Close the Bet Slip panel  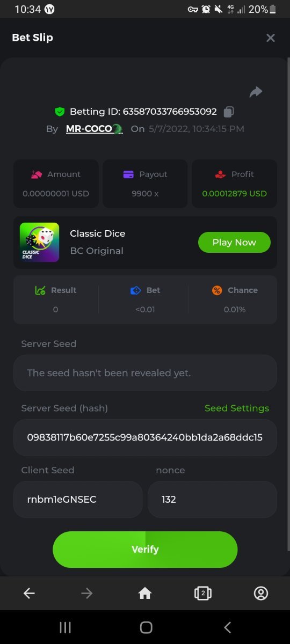pyautogui.click(x=271, y=38)
